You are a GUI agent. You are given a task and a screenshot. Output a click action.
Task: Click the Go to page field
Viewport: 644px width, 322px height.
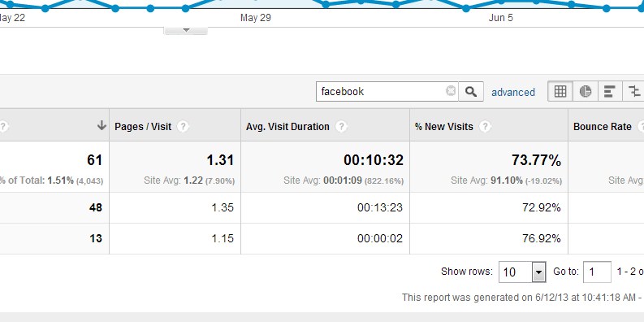[x=597, y=272]
